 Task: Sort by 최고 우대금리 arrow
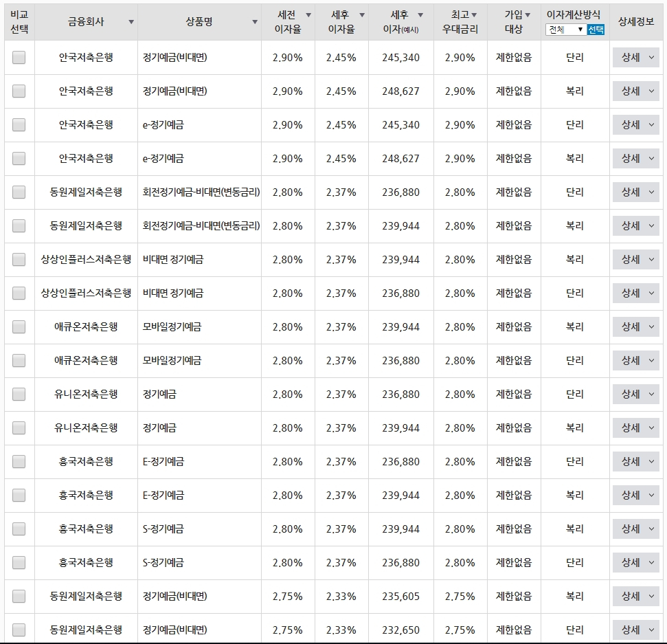click(474, 15)
